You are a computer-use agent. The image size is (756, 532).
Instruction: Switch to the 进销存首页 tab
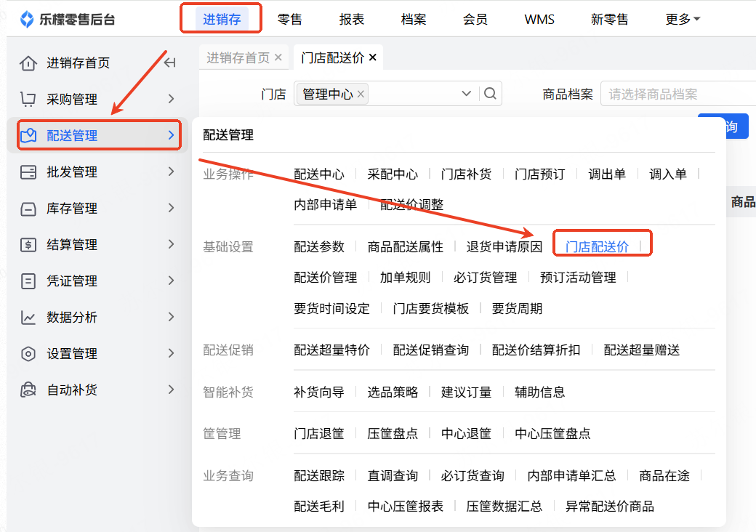tap(238, 58)
